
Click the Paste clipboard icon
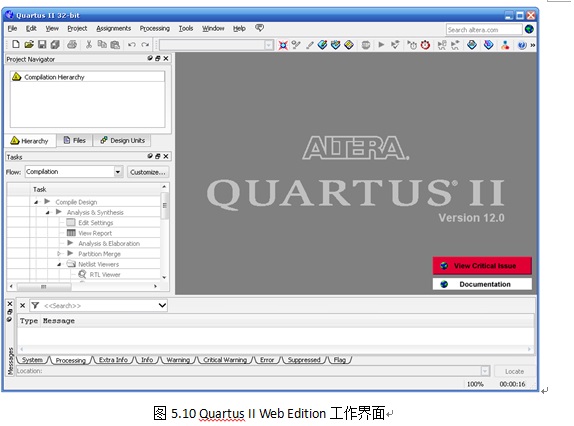(115, 45)
